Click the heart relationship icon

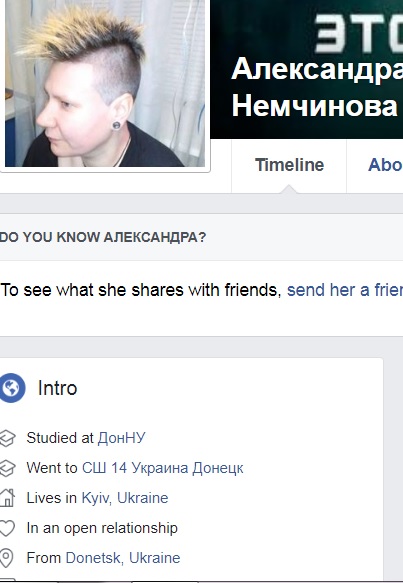pyautogui.click(x=7, y=528)
